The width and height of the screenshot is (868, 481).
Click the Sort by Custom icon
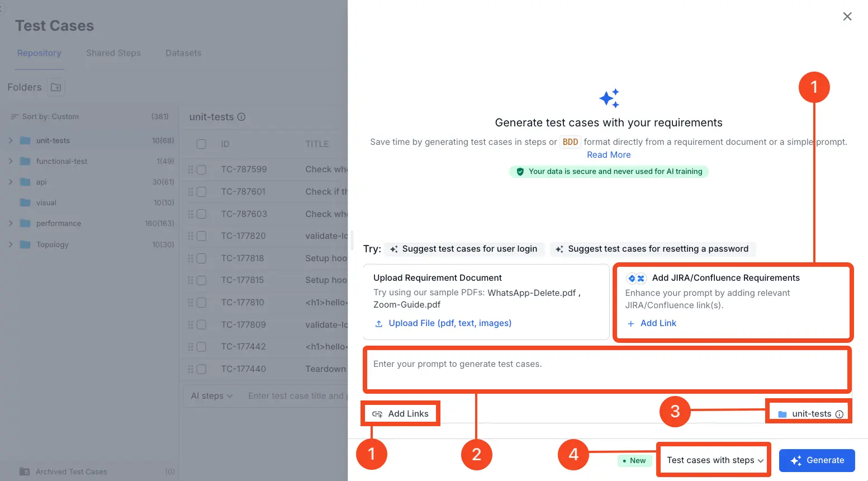coord(15,117)
